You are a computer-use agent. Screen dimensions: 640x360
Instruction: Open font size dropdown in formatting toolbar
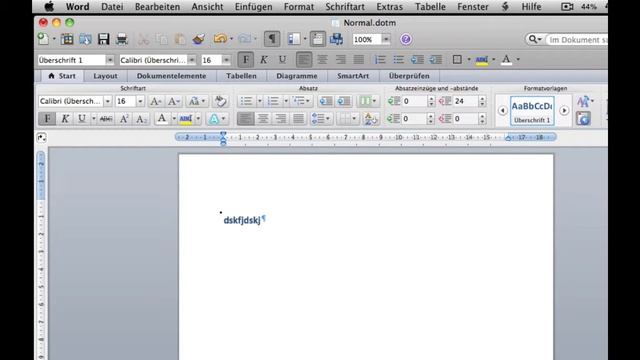pos(226,60)
